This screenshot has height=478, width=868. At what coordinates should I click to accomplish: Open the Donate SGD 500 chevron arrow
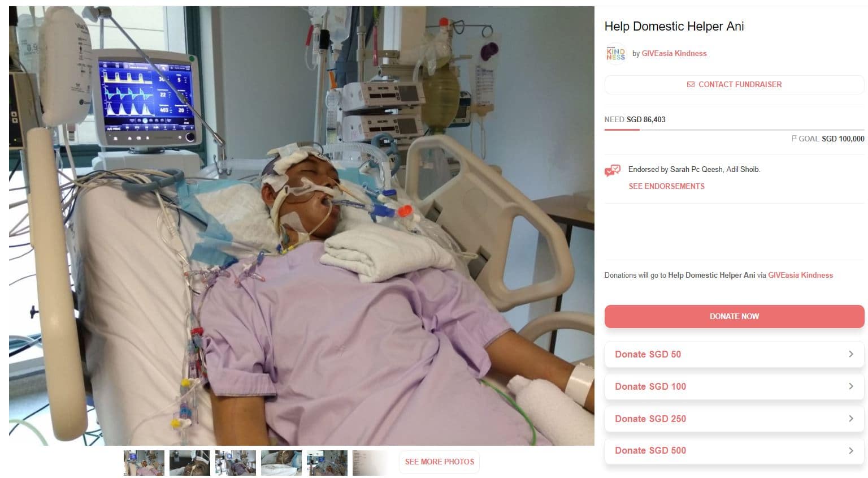[851, 451]
